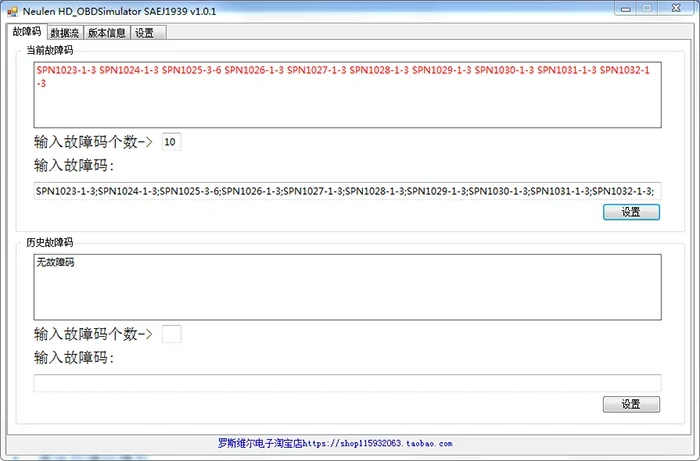Close the OBD simulator window

pyautogui.click(x=676, y=8)
